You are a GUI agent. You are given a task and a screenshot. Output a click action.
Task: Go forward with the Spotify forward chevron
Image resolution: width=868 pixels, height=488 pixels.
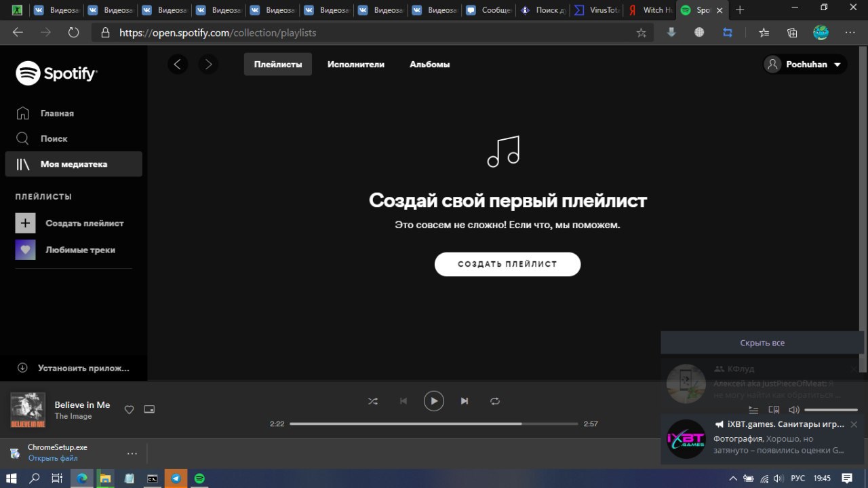(x=208, y=64)
